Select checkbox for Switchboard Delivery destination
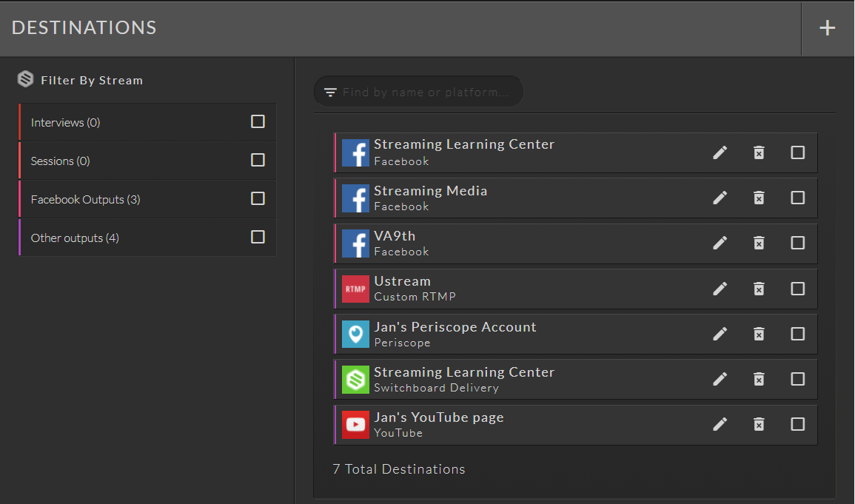 (798, 379)
